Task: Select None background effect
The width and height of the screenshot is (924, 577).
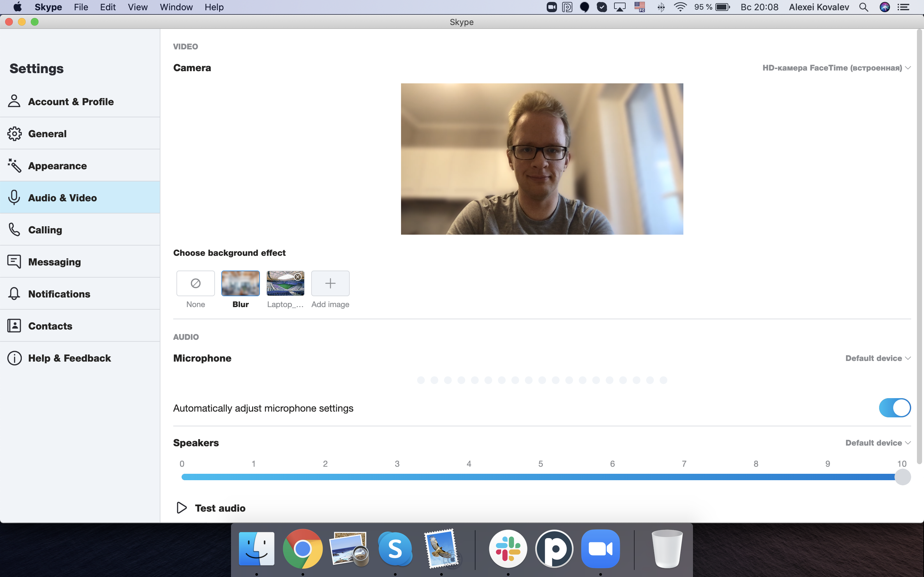Action: 195,283
